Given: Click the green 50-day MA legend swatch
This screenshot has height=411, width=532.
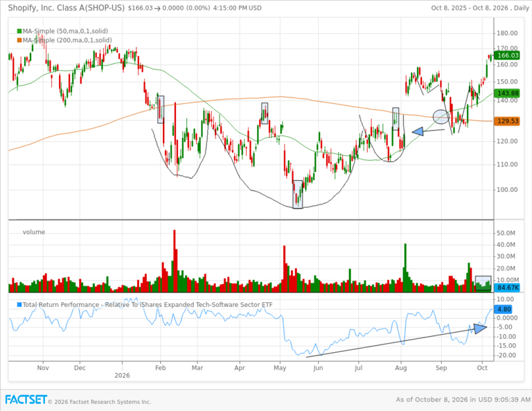Looking at the screenshot, I should (x=19, y=31).
